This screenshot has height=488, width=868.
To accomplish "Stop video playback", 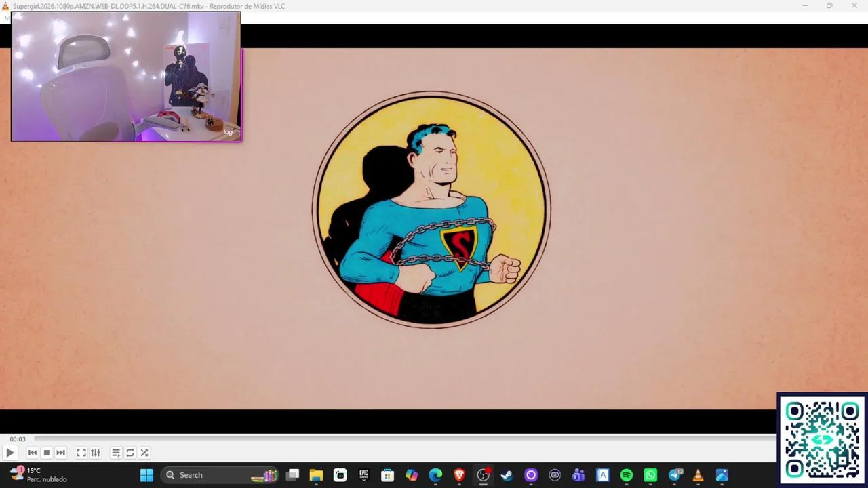I will tap(46, 453).
